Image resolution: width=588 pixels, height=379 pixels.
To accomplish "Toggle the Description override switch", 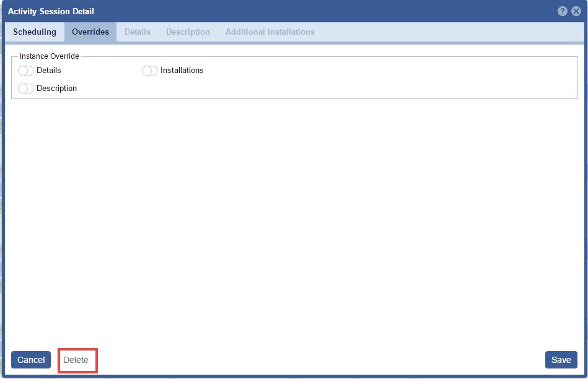I will click(x=26, y=89).
